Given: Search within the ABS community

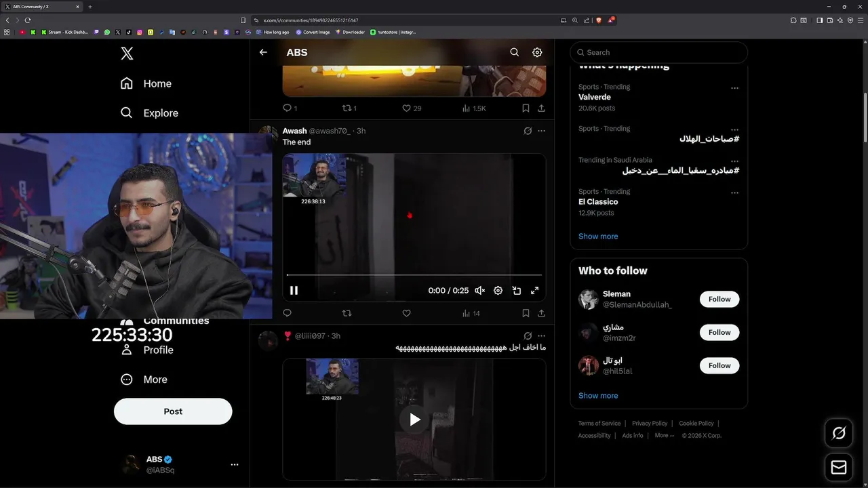Looking at the screenshot, I should click(515, 52).
